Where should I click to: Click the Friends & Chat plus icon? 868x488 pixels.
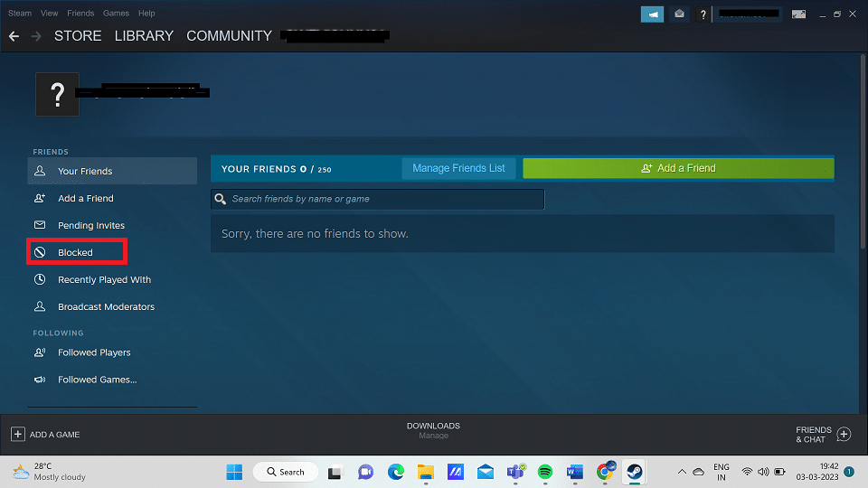(x=844, y=435)
